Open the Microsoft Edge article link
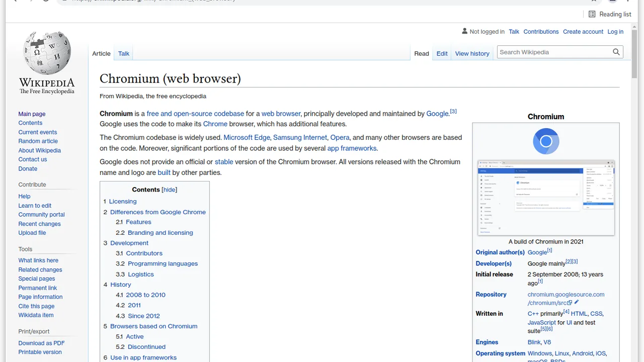Viewport: 644px width, 362px height. [x=247, y=137]
